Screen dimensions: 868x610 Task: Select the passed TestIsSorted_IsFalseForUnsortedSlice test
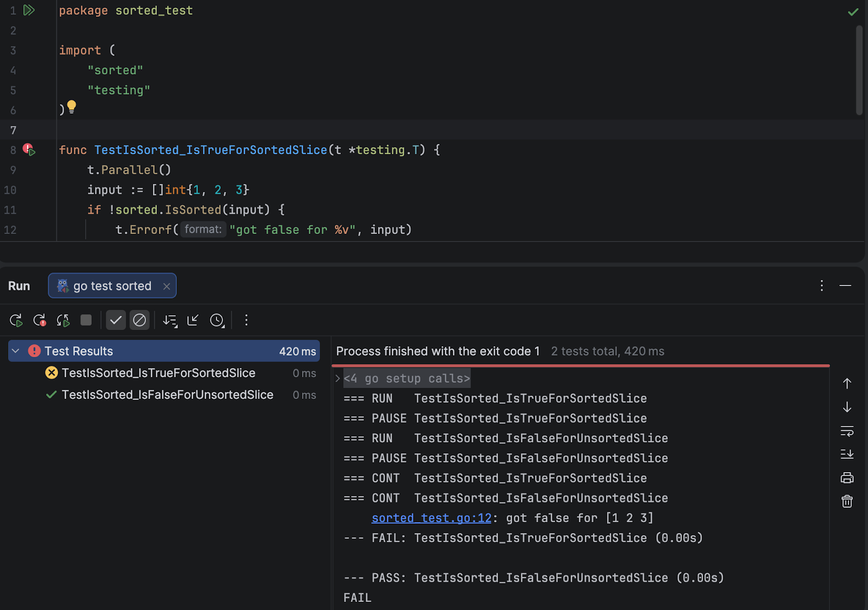point(167,395)
